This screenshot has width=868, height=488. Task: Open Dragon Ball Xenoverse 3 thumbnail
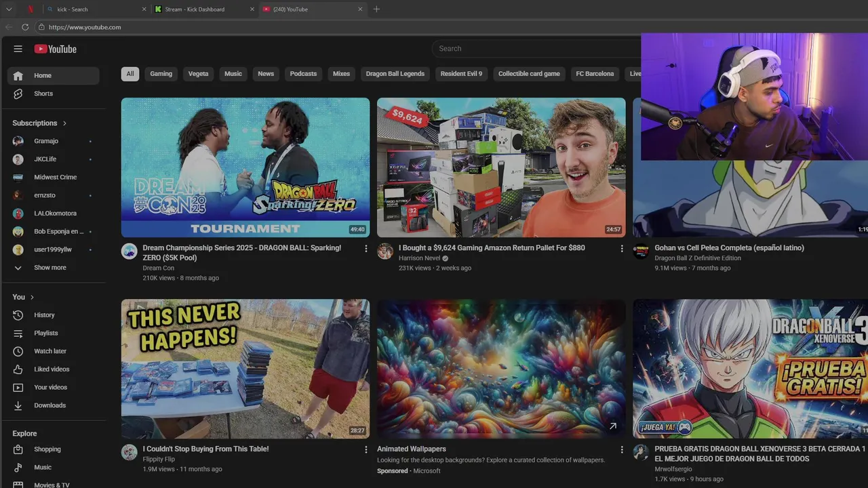coord(750,369)
